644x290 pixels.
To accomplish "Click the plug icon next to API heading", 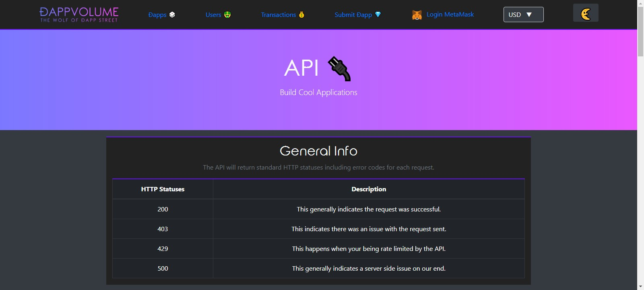I will (339, 68).
